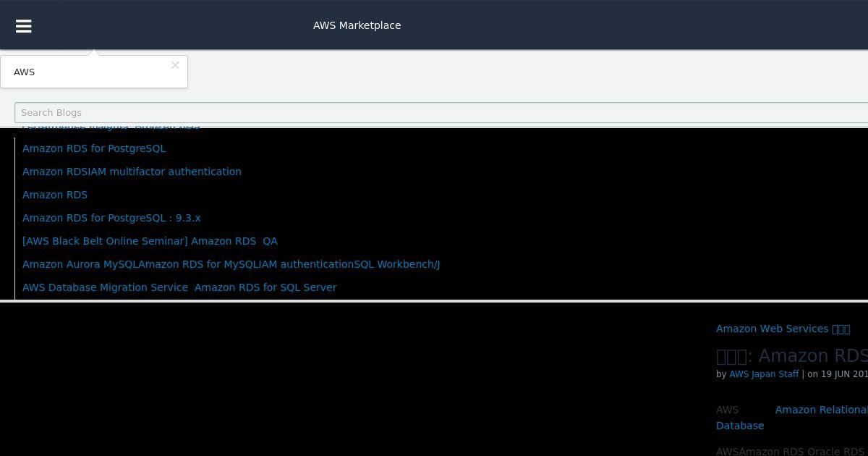Open the AWS Japan Staff author link

click(764, 374)
